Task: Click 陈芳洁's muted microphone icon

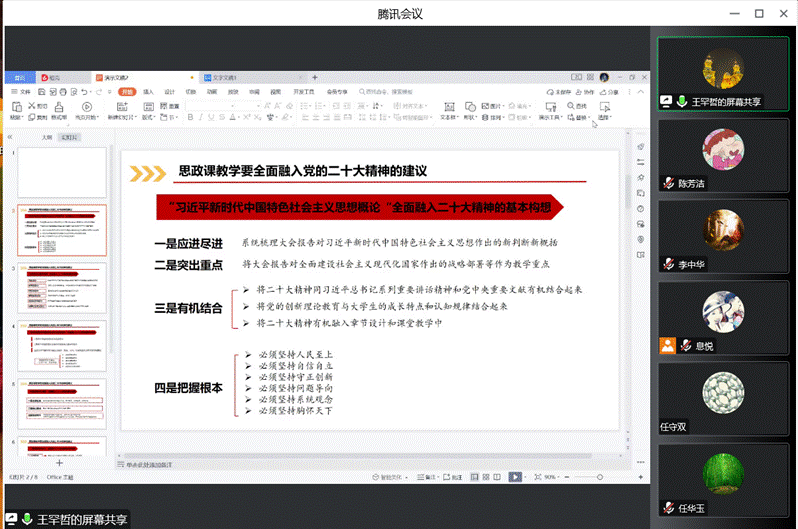Action: 669,183
